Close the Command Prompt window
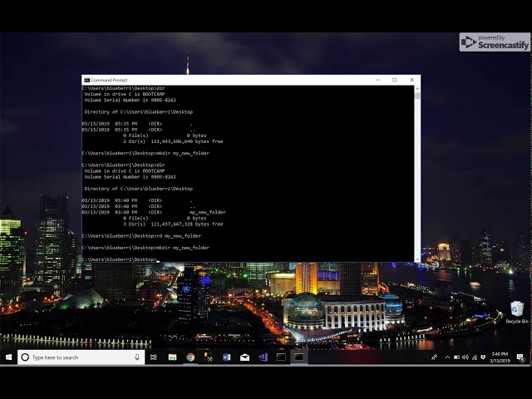 coord(412,80)
